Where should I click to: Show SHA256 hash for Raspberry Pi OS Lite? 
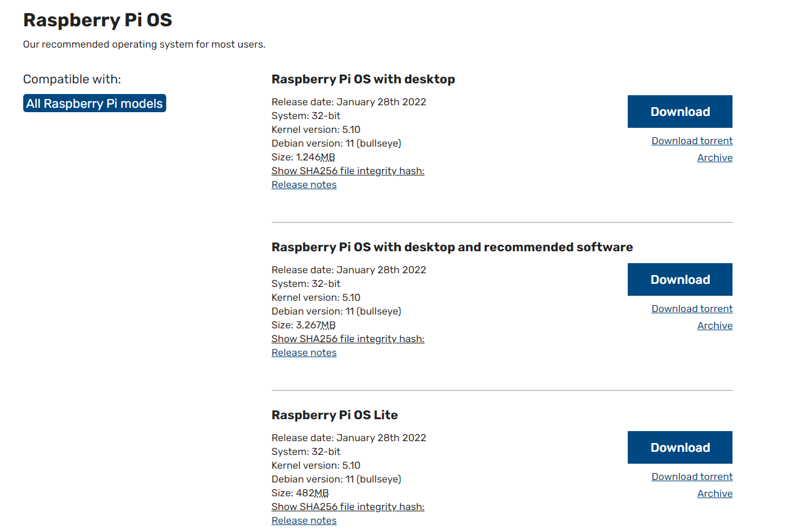coord(348,507)
